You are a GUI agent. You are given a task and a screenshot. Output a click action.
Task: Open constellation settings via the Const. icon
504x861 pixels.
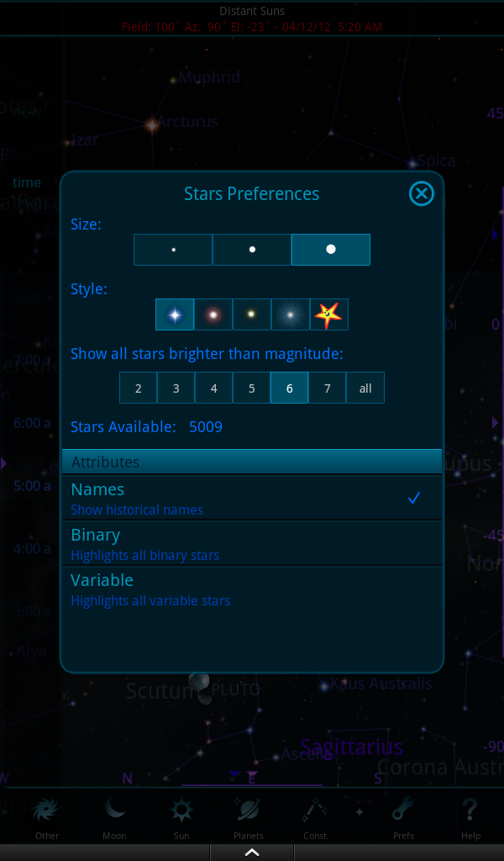click(316, 816)
